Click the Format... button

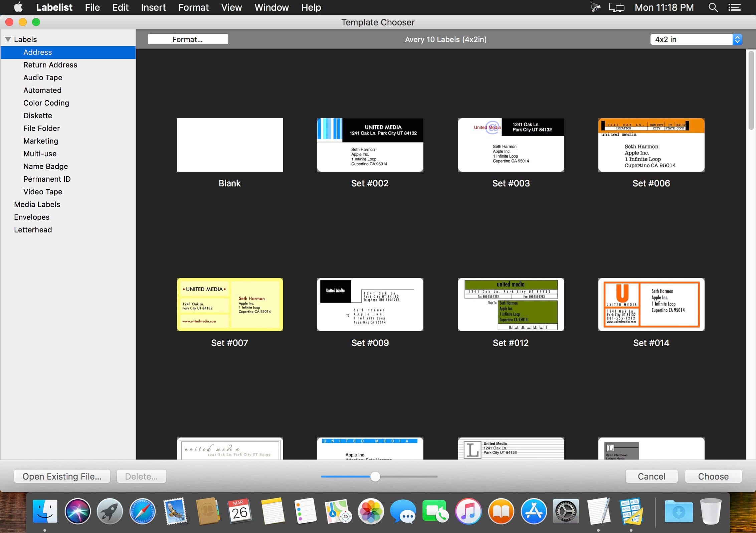point(188,39)
